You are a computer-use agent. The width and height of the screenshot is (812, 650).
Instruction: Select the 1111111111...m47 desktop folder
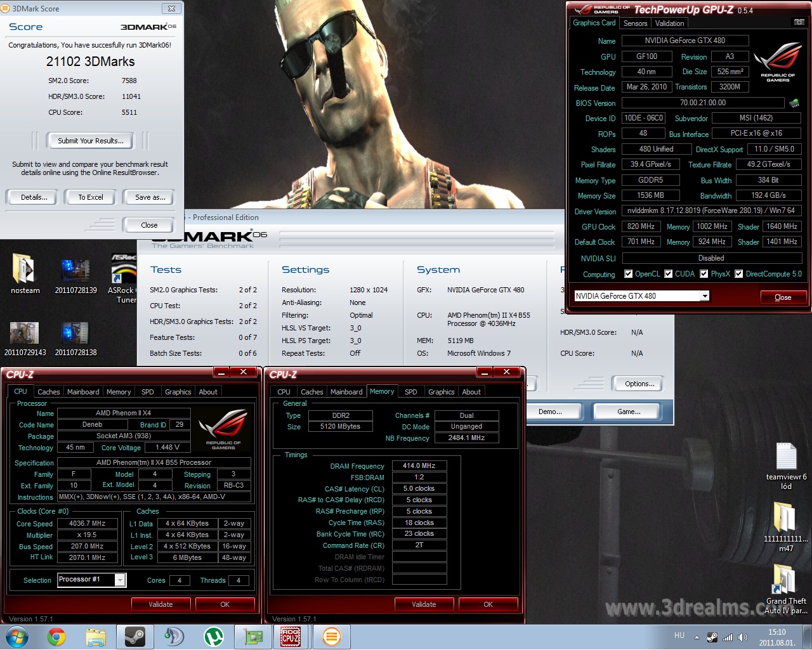coord(786,526)
